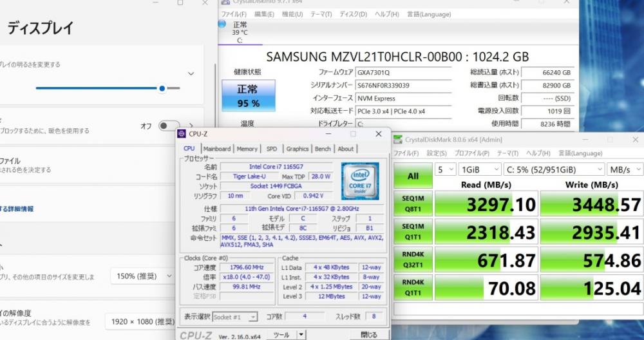Click the RND4K Q1T1 read value 70.08
644x340 pixels.
coord(486,288)
